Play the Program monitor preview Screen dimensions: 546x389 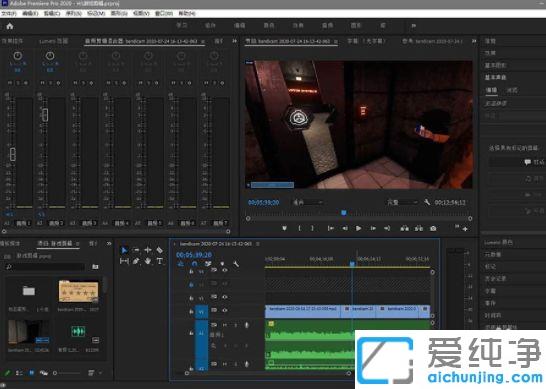click(358, 228)
